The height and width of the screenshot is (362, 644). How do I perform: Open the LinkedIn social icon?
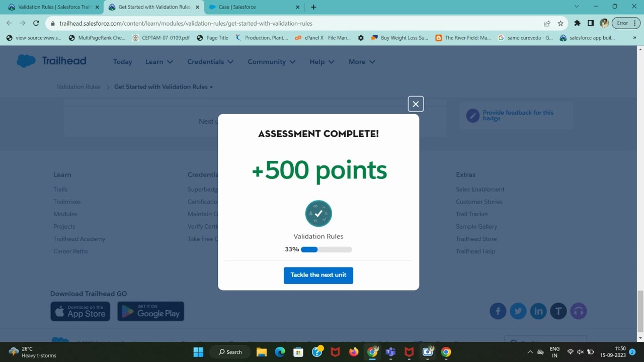point(538,311)
